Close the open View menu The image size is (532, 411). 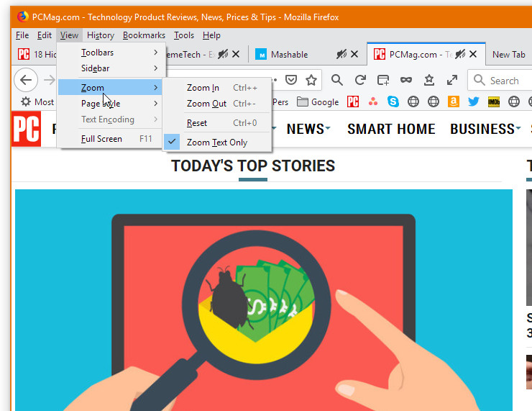tap(69, 35)
